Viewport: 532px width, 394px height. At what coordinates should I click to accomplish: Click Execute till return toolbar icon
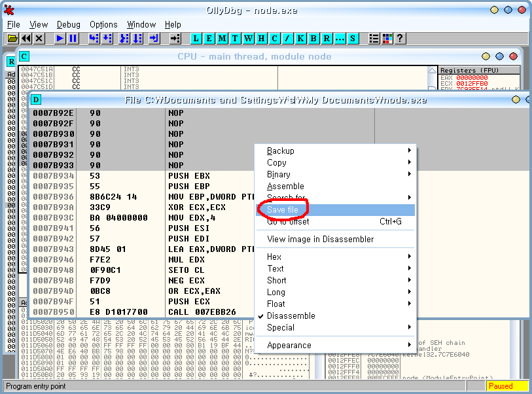point(154,39)
